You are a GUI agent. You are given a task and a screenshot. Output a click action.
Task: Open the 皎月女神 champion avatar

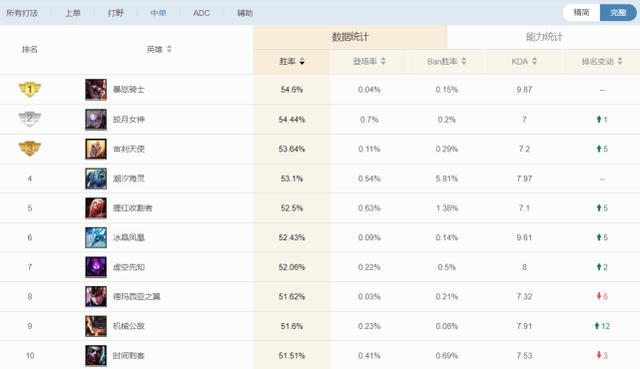click(96, 119)
